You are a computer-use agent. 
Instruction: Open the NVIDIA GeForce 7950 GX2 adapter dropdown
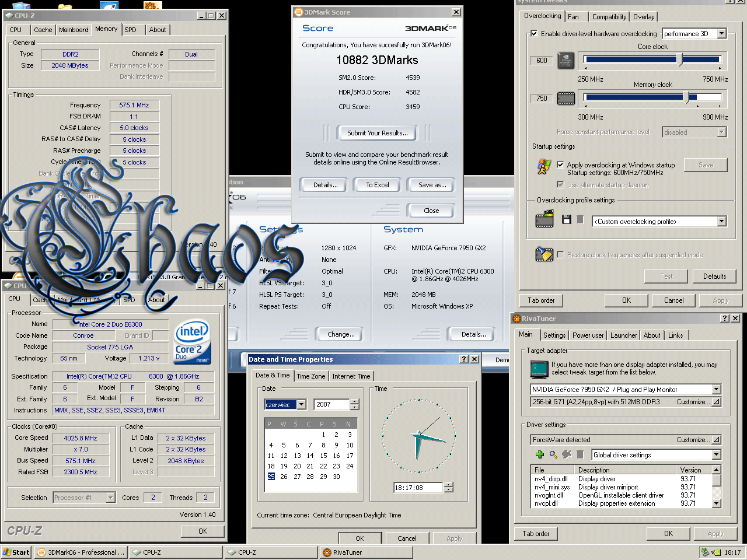tap(716, 390)
